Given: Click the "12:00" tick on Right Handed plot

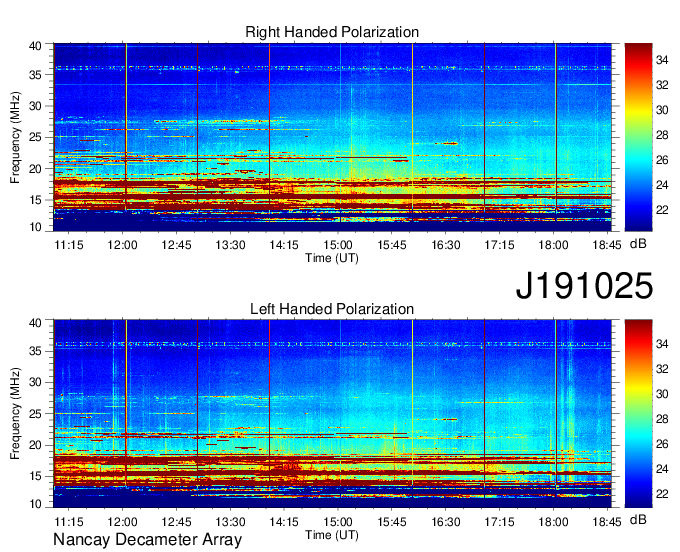Looking at the screenshot, I should (x=122, y=245).
